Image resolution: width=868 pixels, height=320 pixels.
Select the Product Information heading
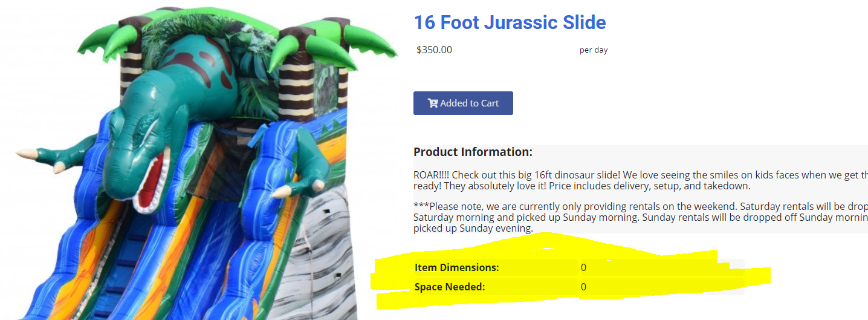click(x=473, y=152)
